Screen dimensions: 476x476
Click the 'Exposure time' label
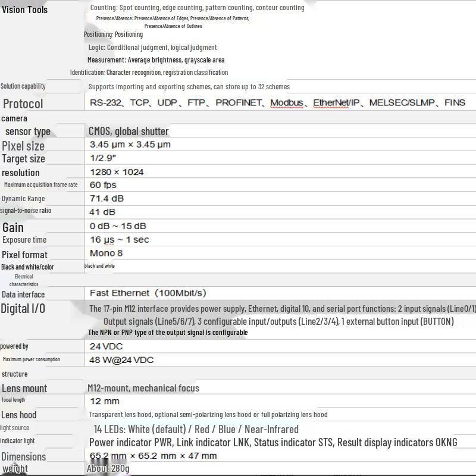[x=24, y=240]
